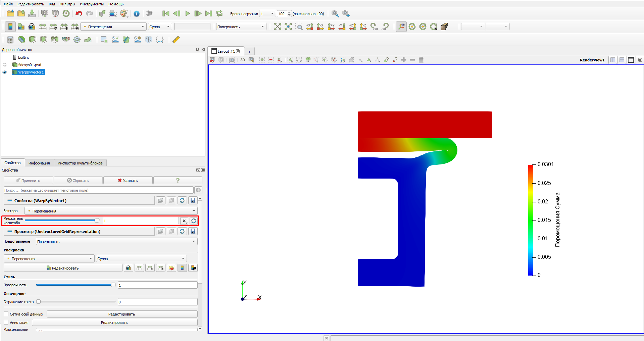Image resolution: width=644 pixels, height=341 pixels.
Task: Click Zoom to box icon
Action: [x=299, y=27]
